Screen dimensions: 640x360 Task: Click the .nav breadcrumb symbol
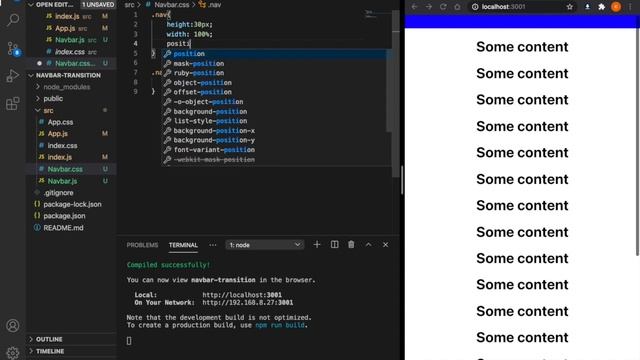coord(214,5)
